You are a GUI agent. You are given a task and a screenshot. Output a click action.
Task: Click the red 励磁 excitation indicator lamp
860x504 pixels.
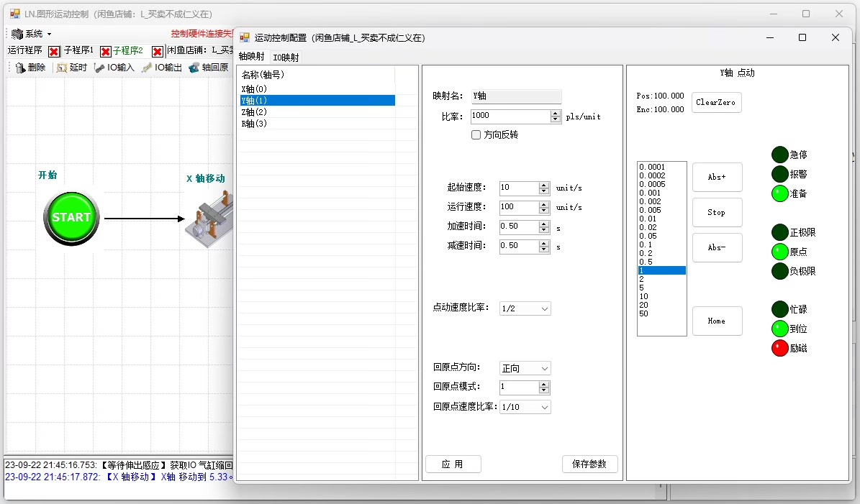(779, 348)
